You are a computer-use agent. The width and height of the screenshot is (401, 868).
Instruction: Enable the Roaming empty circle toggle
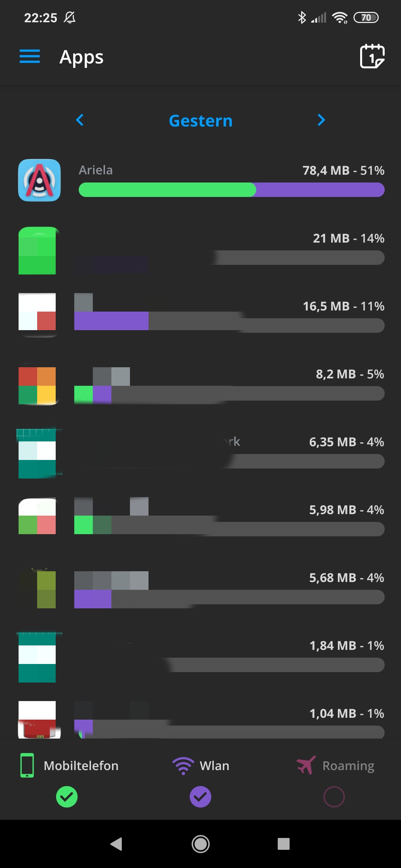(334, 796)
